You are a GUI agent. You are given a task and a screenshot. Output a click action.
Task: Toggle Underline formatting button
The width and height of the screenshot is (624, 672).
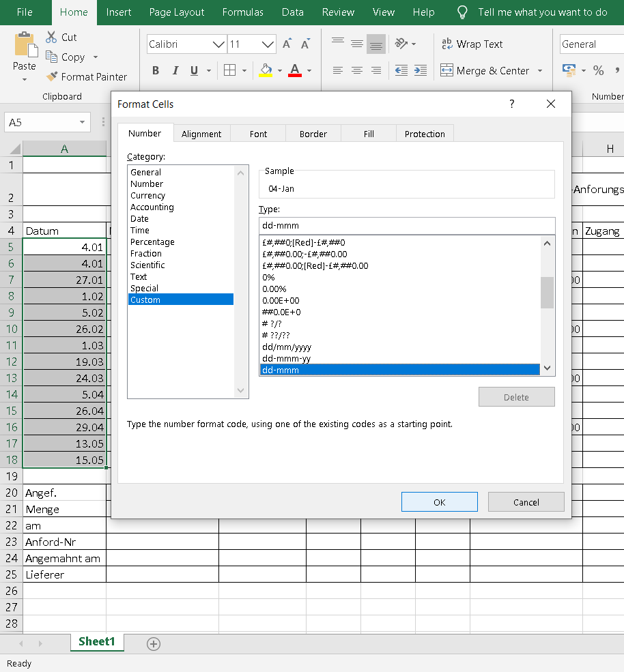tap(194, 70)
